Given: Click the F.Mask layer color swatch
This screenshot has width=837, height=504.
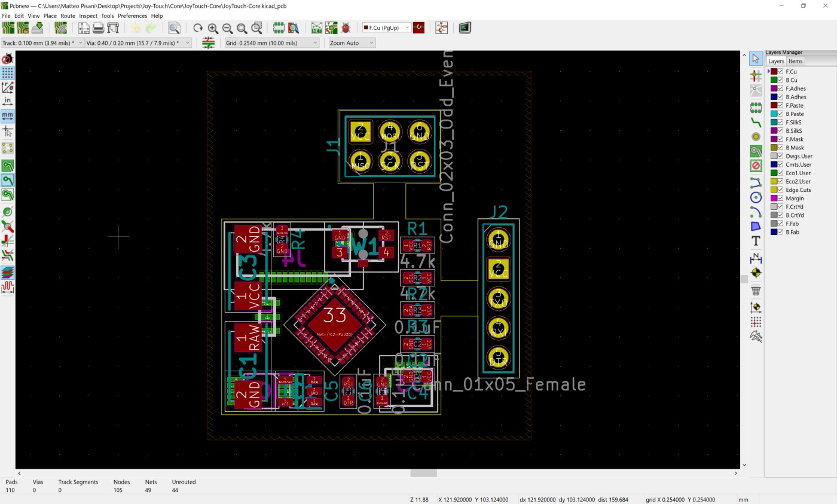Looking at the screenshot, I should 773,139.
